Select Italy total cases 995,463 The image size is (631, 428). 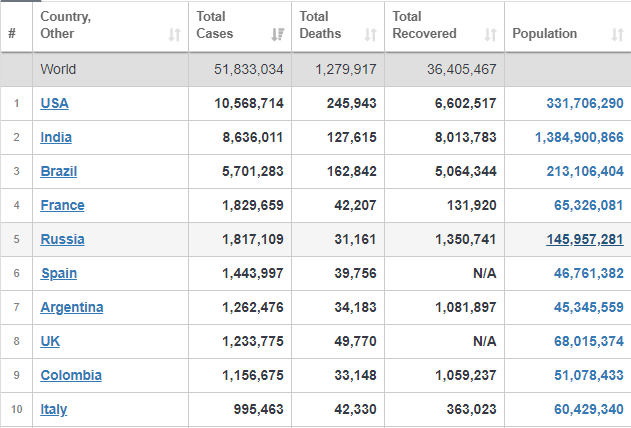point(258,409)
